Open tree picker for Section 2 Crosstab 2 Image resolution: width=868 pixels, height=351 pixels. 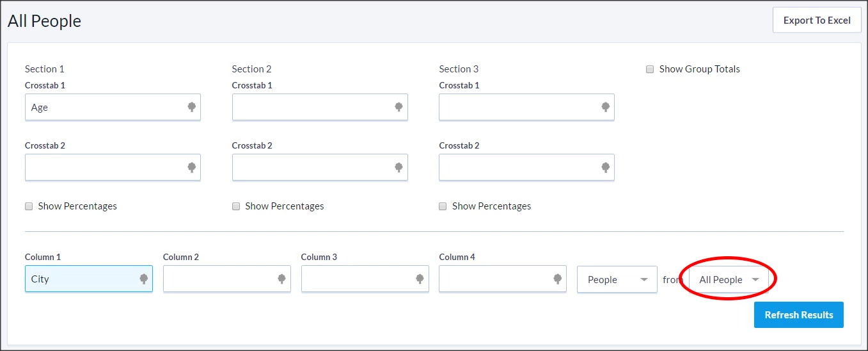coord(398,167)
